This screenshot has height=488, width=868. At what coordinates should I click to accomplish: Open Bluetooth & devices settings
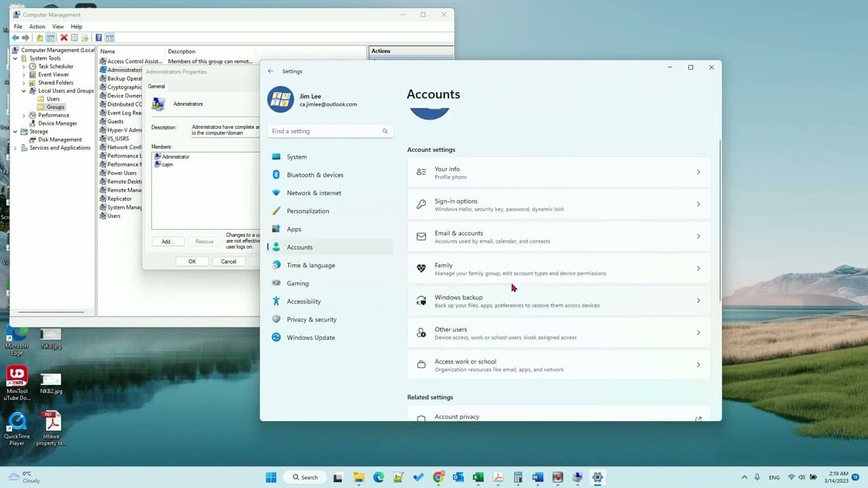point(330,175)
